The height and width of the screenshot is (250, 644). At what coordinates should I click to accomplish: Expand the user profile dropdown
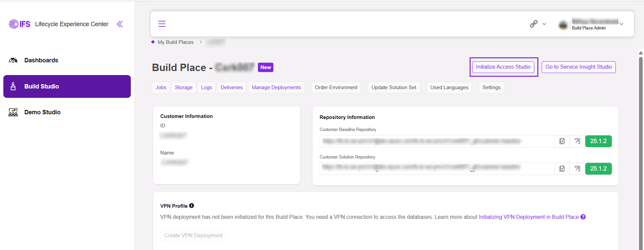[621, 24]
